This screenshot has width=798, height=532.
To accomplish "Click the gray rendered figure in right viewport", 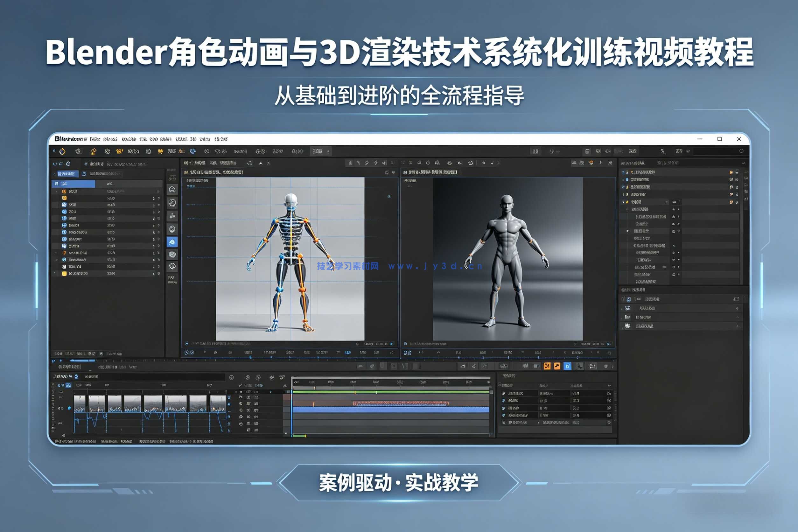I will pyautogui.click(x=507, y=261).
